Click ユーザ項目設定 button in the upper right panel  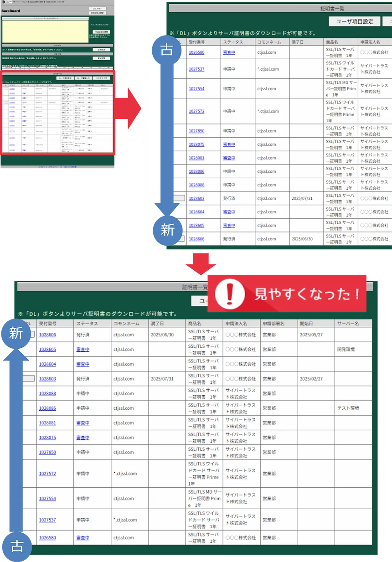click(x=354, y=21)
